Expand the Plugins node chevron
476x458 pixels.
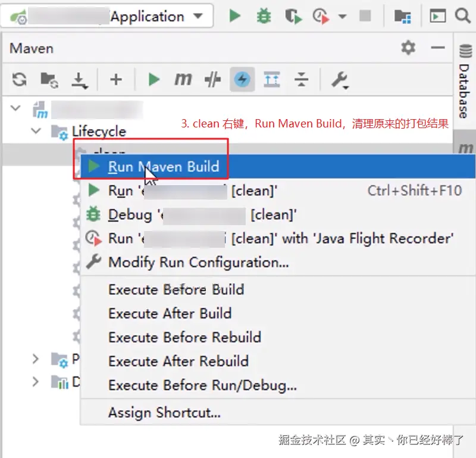click(x=35, y=359)
